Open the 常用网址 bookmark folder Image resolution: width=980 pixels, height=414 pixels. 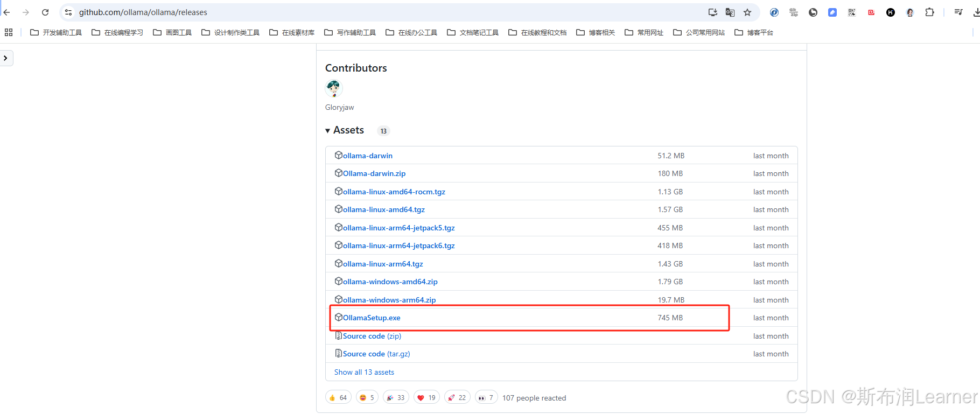click(x=644, y=32)
